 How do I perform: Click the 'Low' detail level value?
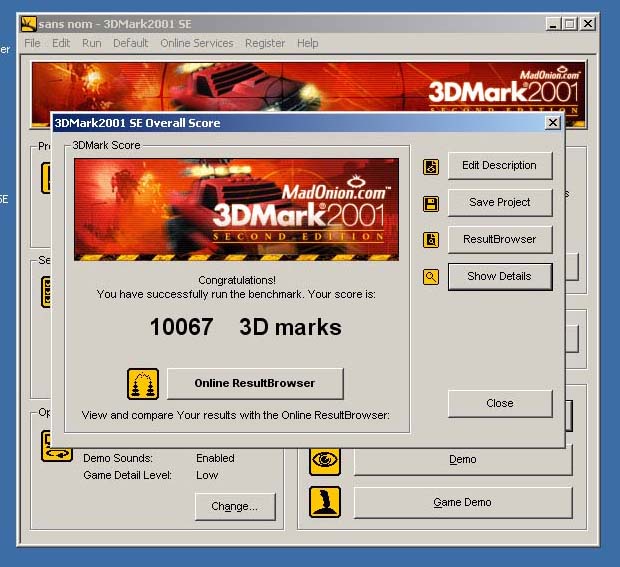(x=207, y=475)
